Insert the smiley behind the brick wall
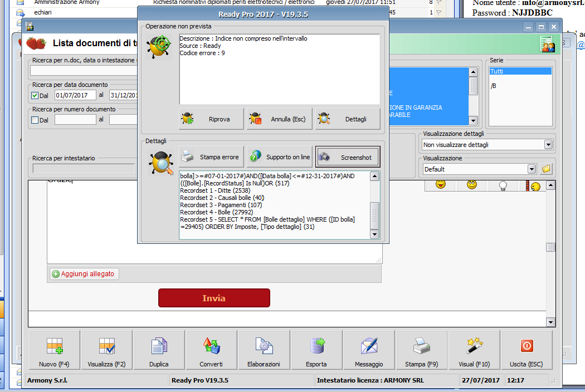 pyautogui.click(x=534, y=186)
